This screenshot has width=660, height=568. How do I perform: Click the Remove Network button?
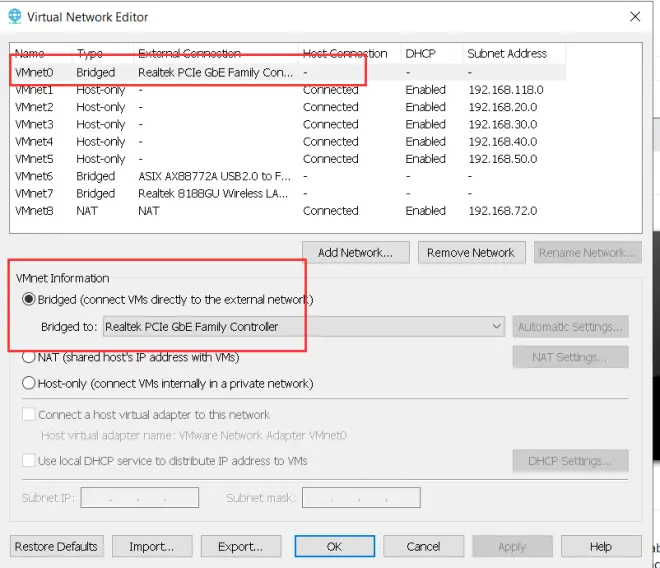(471, 253)
